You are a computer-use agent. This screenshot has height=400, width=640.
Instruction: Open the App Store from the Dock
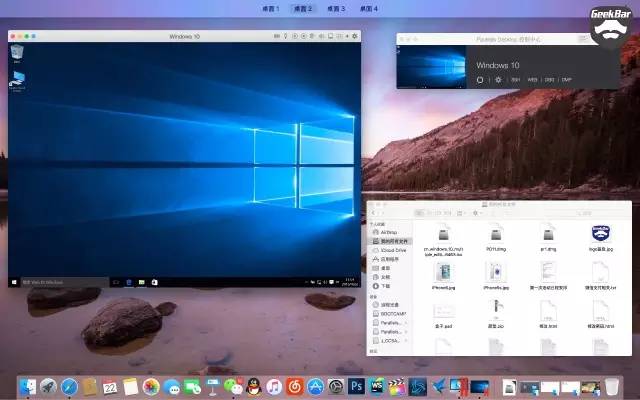pos(316,387)
